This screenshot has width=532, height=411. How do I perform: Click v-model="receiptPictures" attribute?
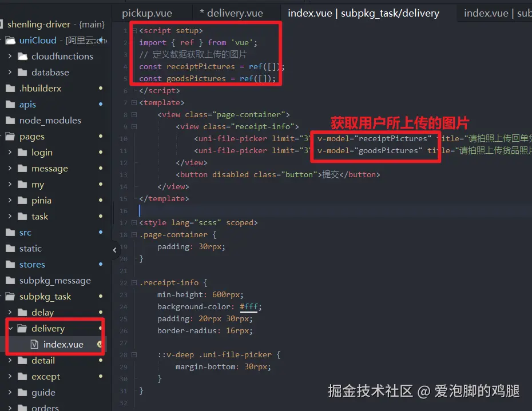(x=374, y=138)
